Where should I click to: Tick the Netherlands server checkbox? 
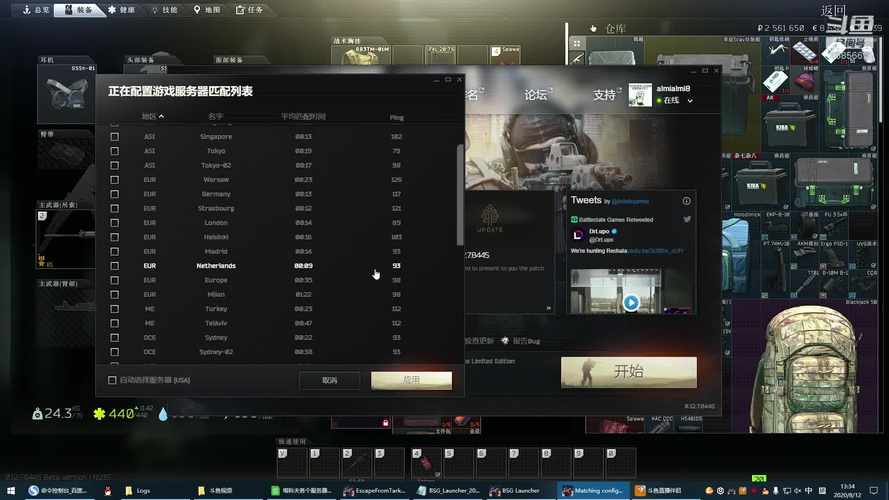pyautogui.click(x=115, y=266)
